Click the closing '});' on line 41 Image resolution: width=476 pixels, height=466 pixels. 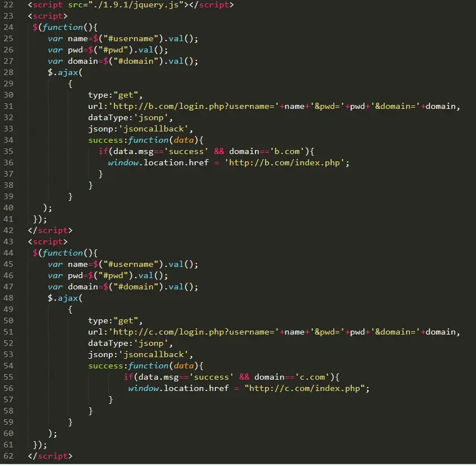tap(40, 219)
